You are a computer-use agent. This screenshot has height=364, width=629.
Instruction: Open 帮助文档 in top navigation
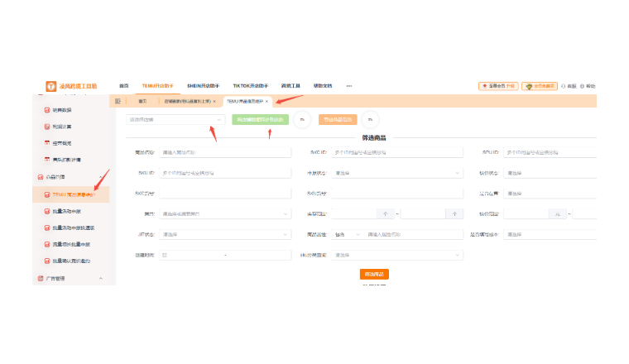tap(323, 86)
